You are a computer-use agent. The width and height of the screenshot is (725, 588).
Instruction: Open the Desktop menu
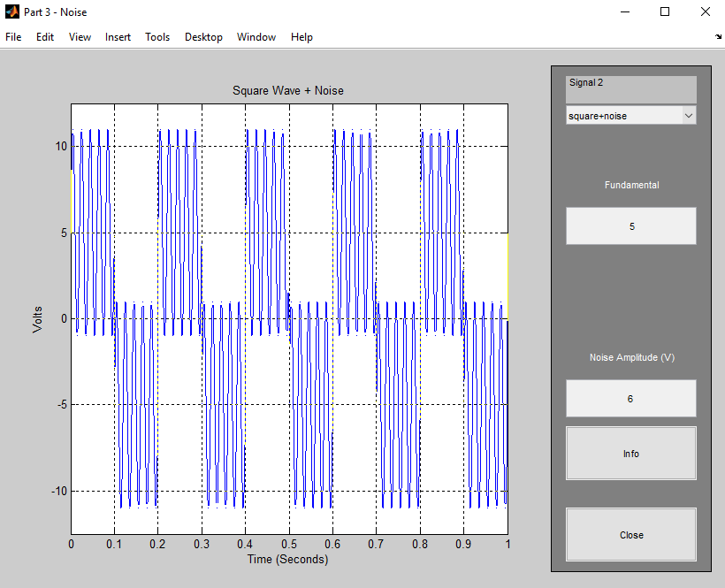point(203,37)
